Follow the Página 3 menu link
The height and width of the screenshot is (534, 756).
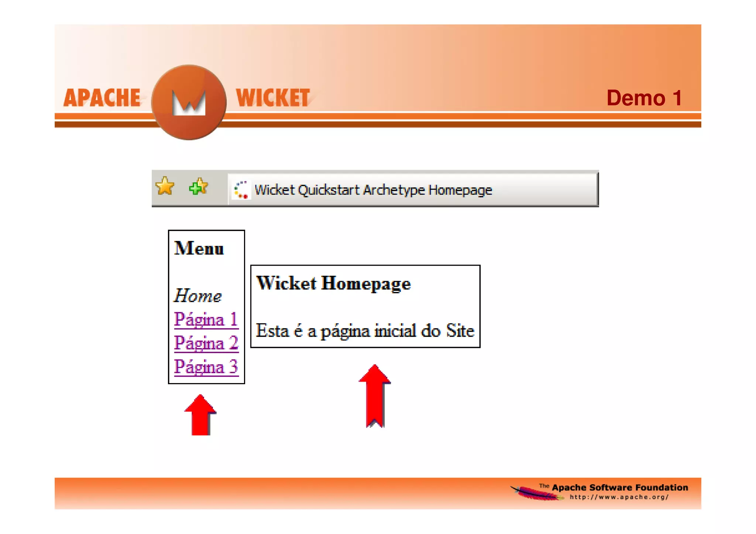tap(206, 366)
